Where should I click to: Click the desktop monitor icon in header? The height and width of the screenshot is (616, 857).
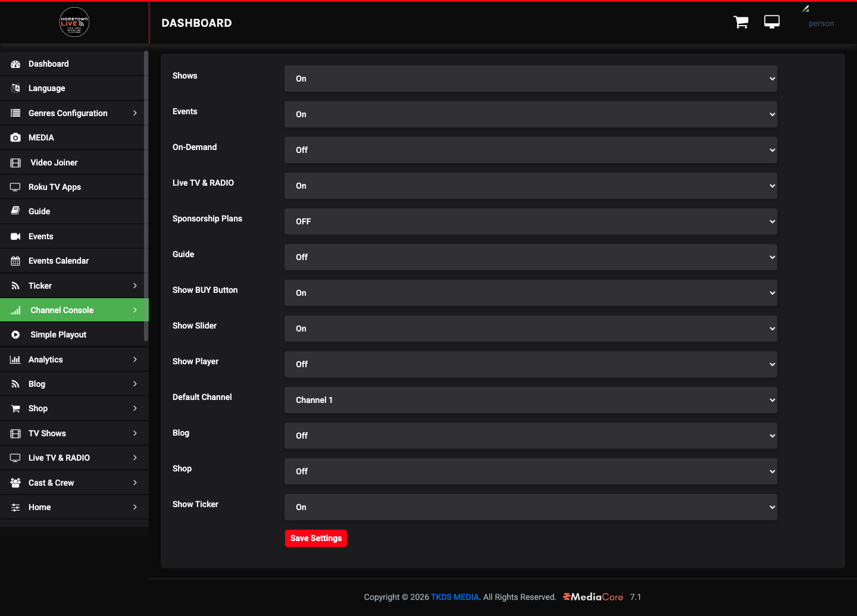[x=772, y=22]
